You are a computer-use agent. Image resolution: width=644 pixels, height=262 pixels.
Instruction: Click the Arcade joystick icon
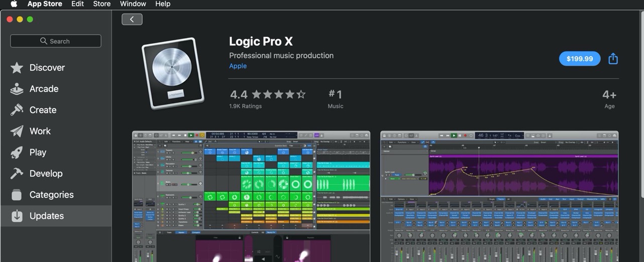coord(17,89)
